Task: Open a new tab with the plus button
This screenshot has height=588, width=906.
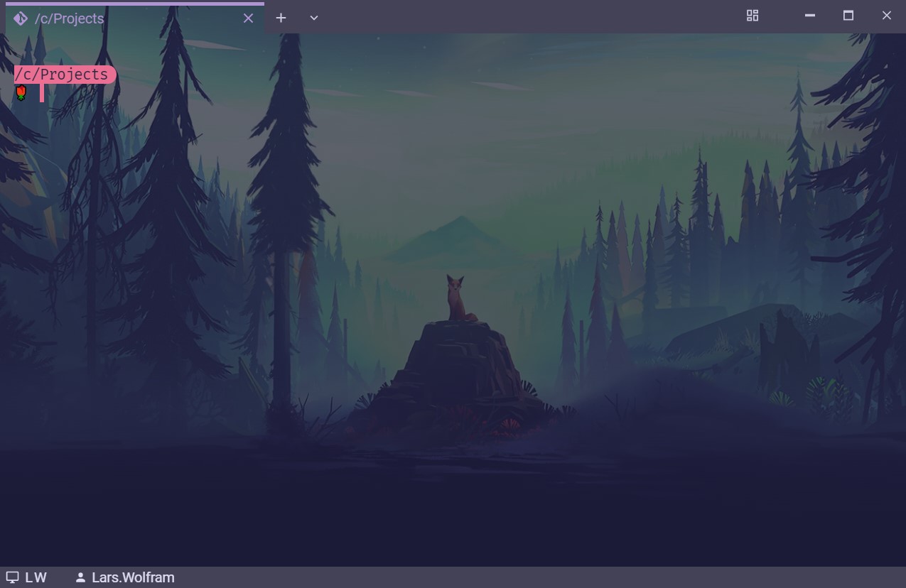Action: pyautogui.click(x=281, y=18)
